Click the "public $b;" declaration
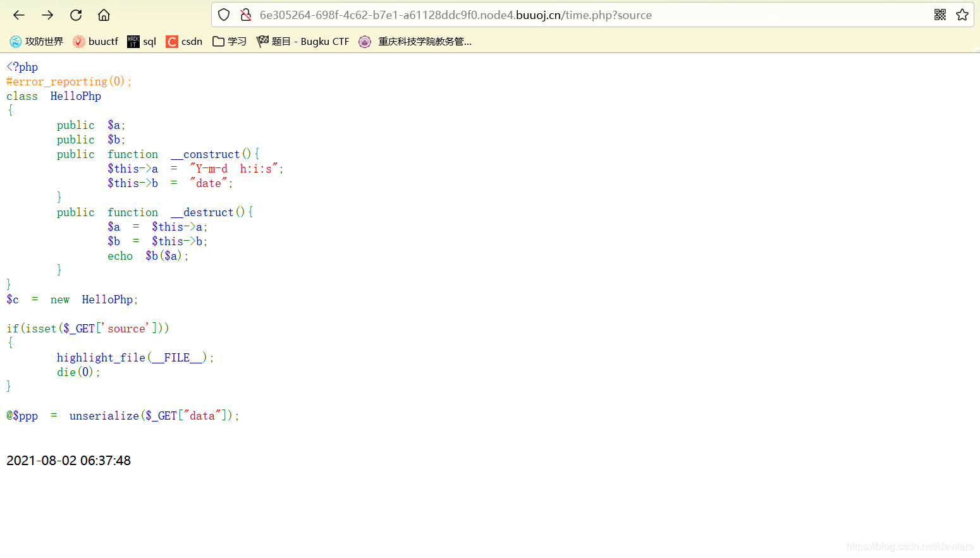The image size is (980, 558). [x=91, y=140]
